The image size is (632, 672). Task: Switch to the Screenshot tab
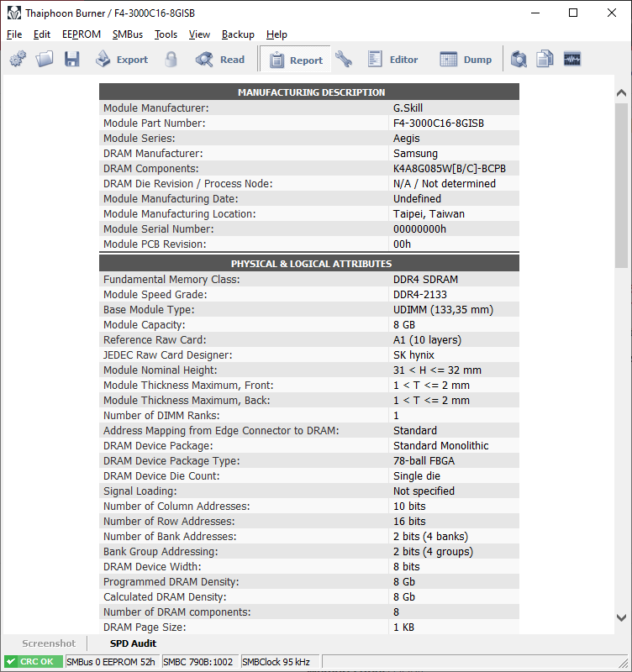[x=49, y=643]
